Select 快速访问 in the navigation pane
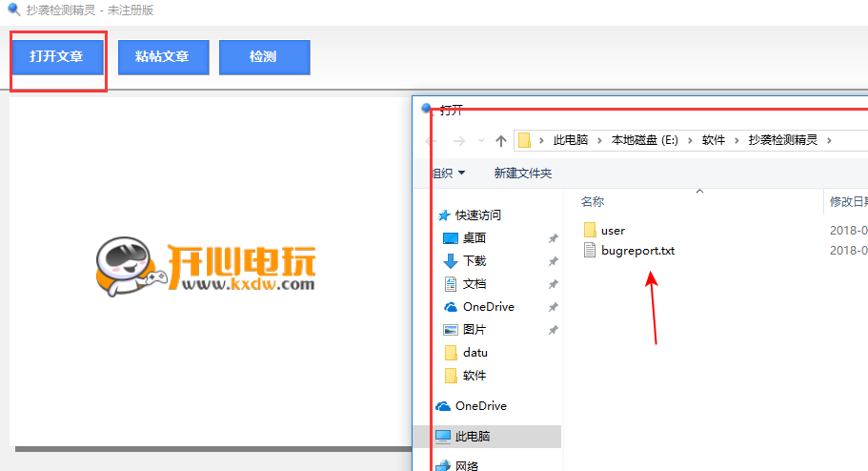This screenshot has height=471, width=868. point(477,215)
